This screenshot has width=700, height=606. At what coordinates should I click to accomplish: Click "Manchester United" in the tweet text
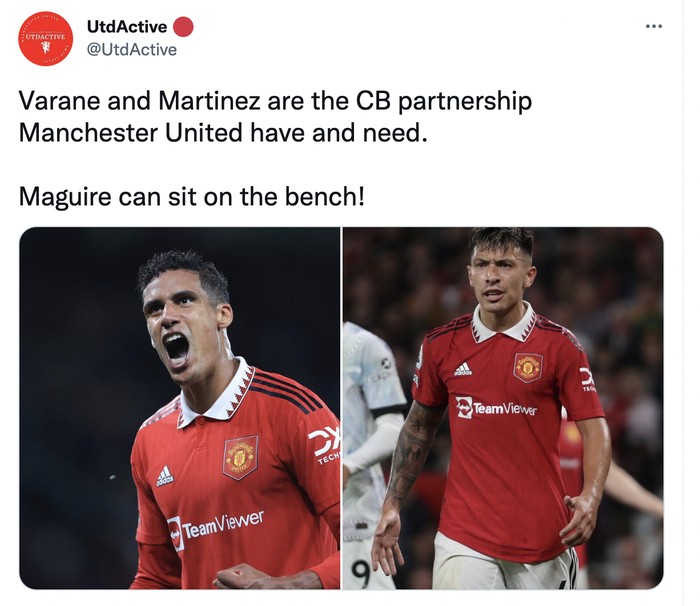(131, 133)
